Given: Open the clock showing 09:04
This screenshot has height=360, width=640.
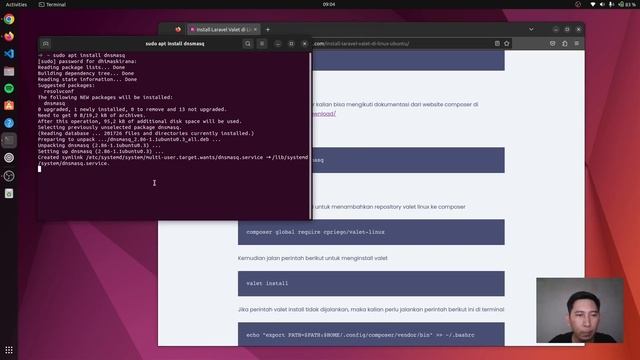Looking at the screenshot, I should pyautogui.click(x=329, y=4).
